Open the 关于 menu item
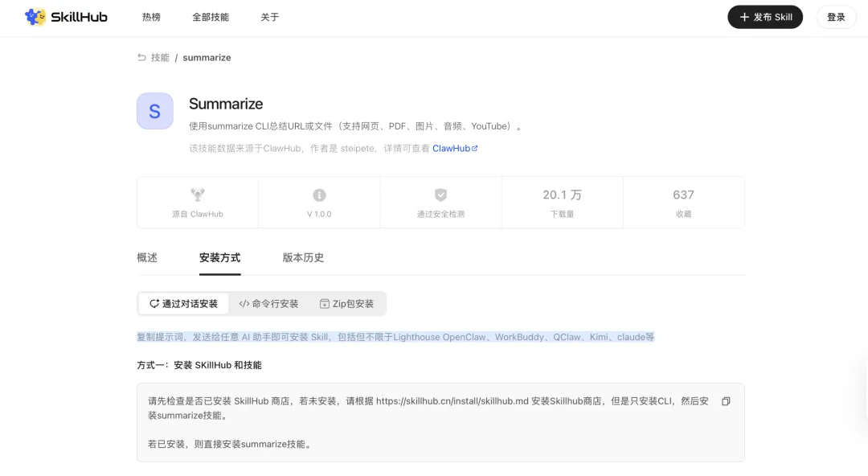868x476 pixels. [x=269, y=17]
